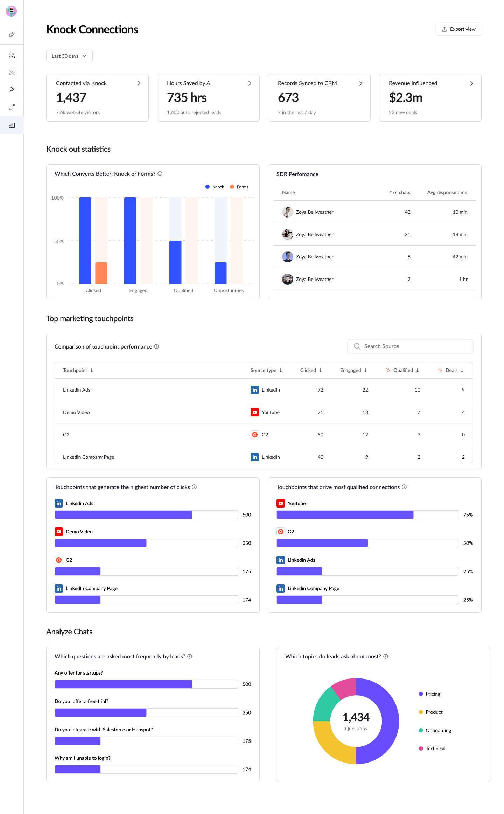Screen dimensions: 504x814
Task: Click info icon beside Knock or Forms title
Action: coord(160,174)
